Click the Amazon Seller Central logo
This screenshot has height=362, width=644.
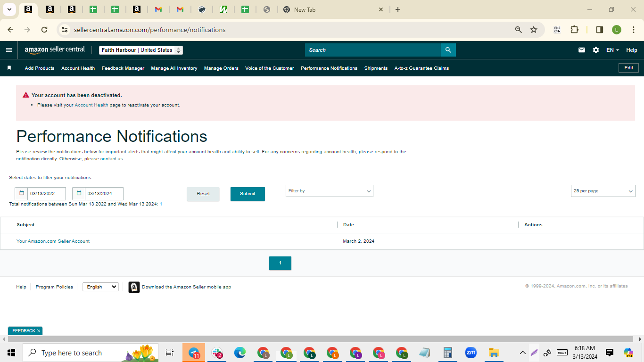[x=55, y=50]
